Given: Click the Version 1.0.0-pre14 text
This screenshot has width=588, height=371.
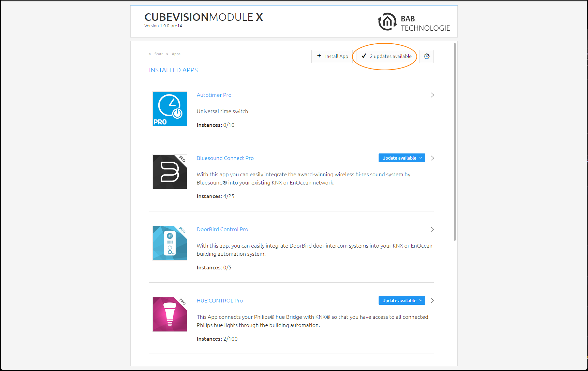Looking at the screenshot, I should (163, 26).
